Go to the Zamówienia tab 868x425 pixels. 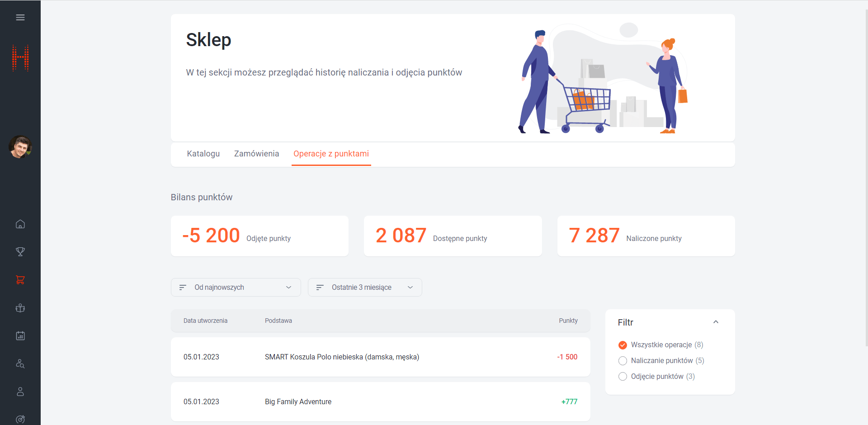pyautogui.click(x=256, y=154)
